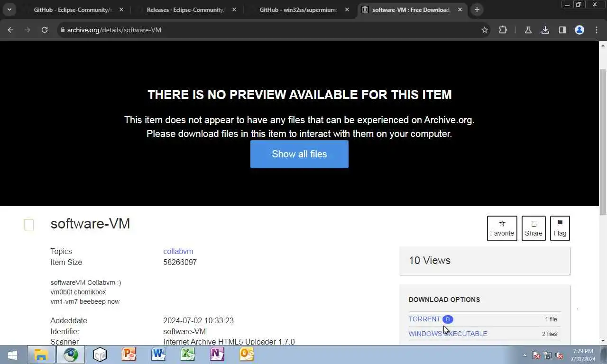
Task: Bookmark this page with the star
Action: click(x=484, y=30)
